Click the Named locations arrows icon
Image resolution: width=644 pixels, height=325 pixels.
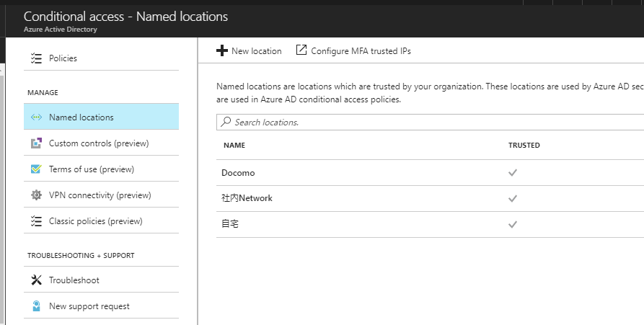(x=36, y=117)
